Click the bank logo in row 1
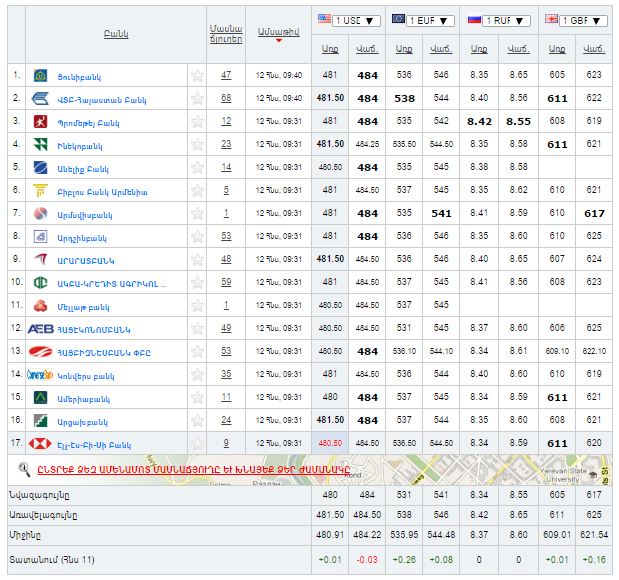The width and height of the screenshot is (619, 580). [x=40, y=76]
